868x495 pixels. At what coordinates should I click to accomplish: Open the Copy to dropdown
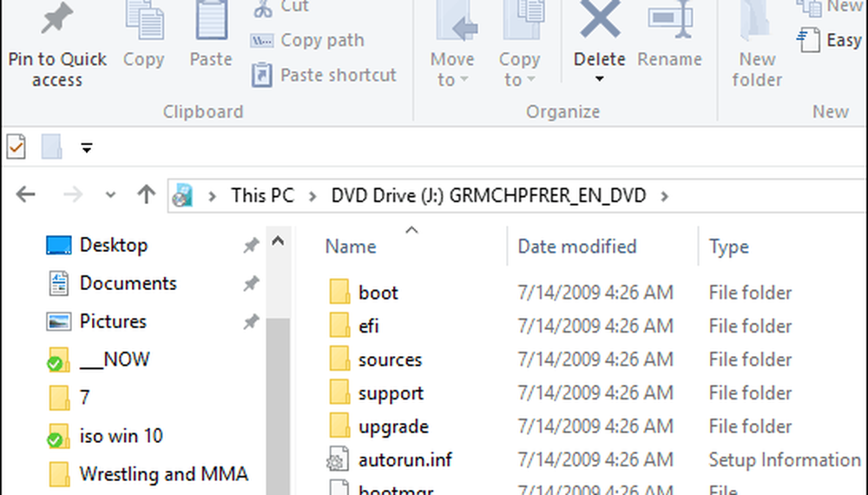coord(519,70)
